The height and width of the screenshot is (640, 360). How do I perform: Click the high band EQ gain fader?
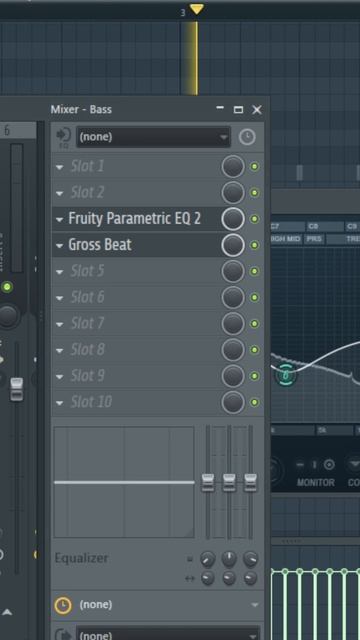tap(250, 483)
